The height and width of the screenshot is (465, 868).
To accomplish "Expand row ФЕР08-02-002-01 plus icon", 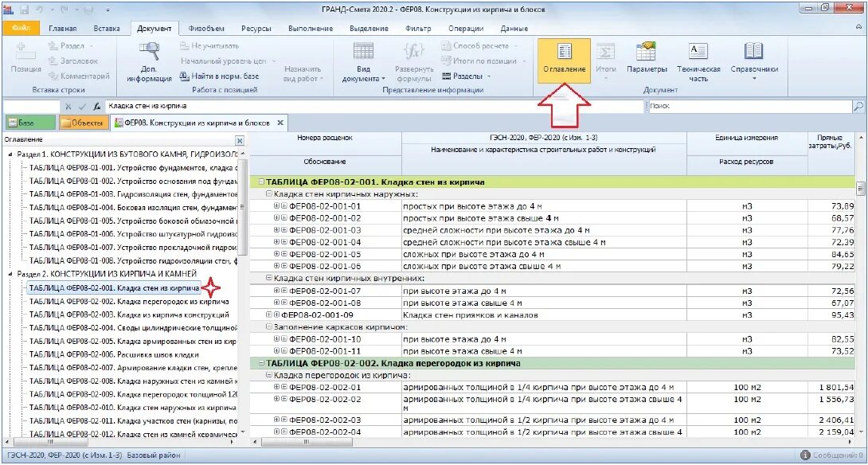I will pos(277,388).
